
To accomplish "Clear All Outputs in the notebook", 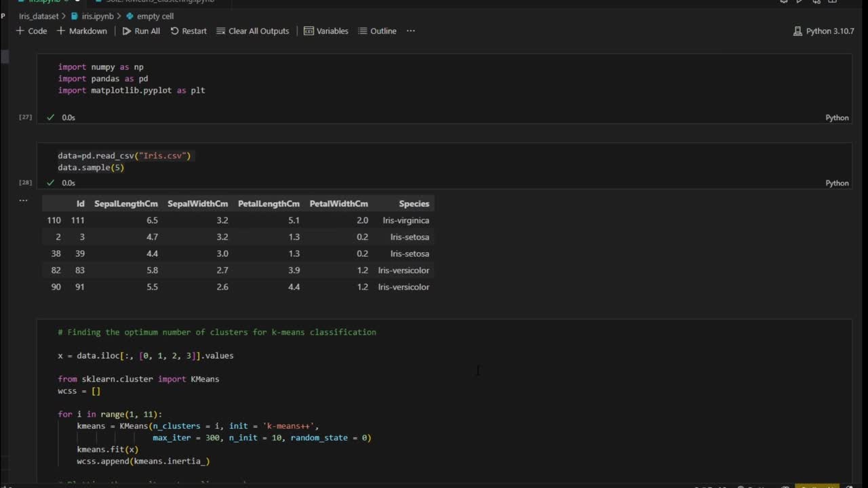I will coord(252,31).
